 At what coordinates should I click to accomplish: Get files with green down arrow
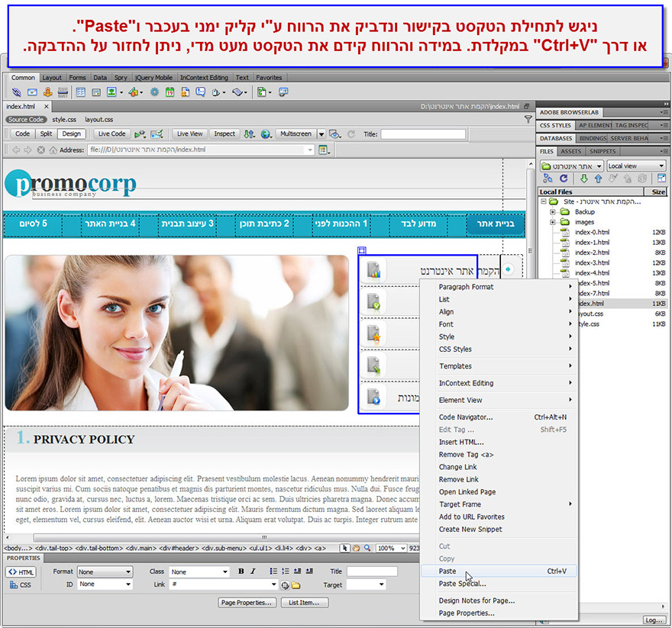(x=583, y=179)
